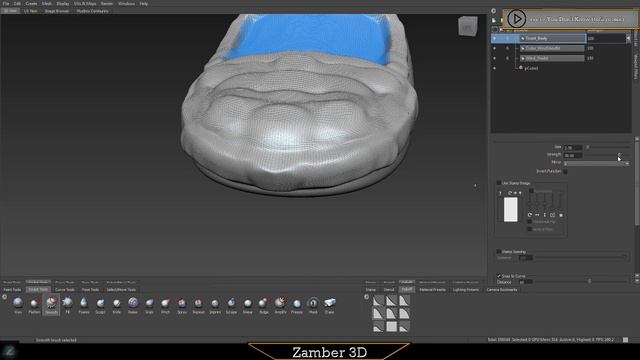The height and width of the screenshot is (360, 640).
Task: Toggle the Horizontal Flip checkbox
Action: [x=530, y=222]
